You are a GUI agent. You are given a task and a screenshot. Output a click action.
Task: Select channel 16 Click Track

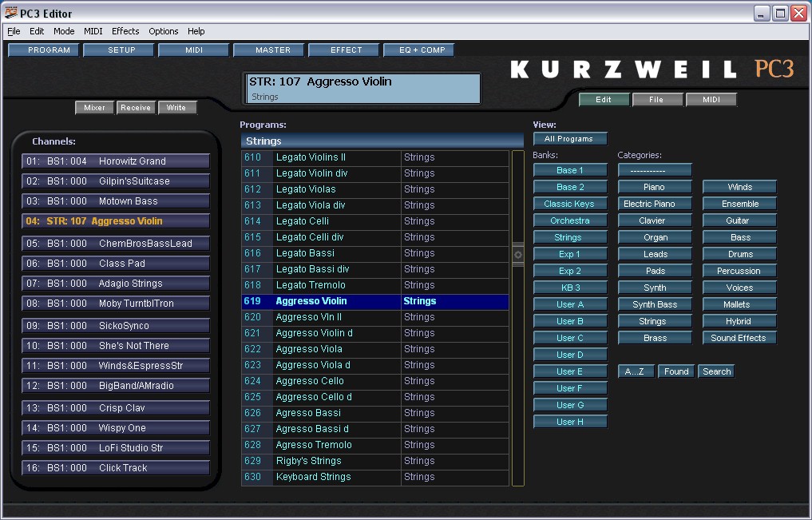point(116,468)
